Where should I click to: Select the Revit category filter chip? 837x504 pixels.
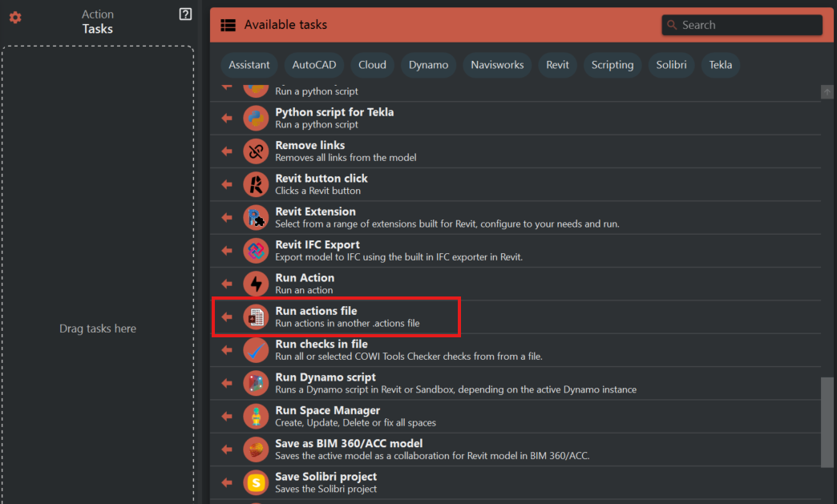click(x=557, y=65)
